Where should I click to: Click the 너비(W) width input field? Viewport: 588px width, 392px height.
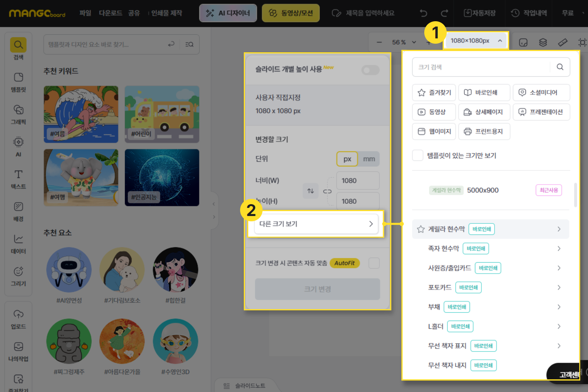pyautogui.click(x=358, y=180)
